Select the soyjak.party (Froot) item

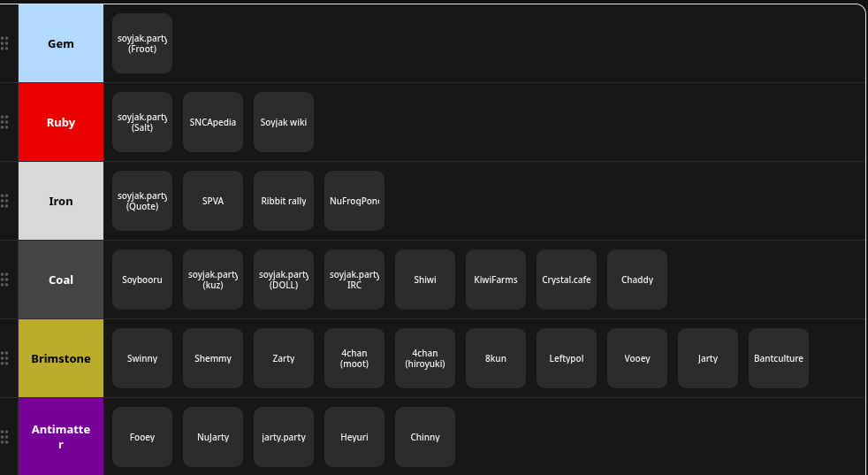click(142, 43)
